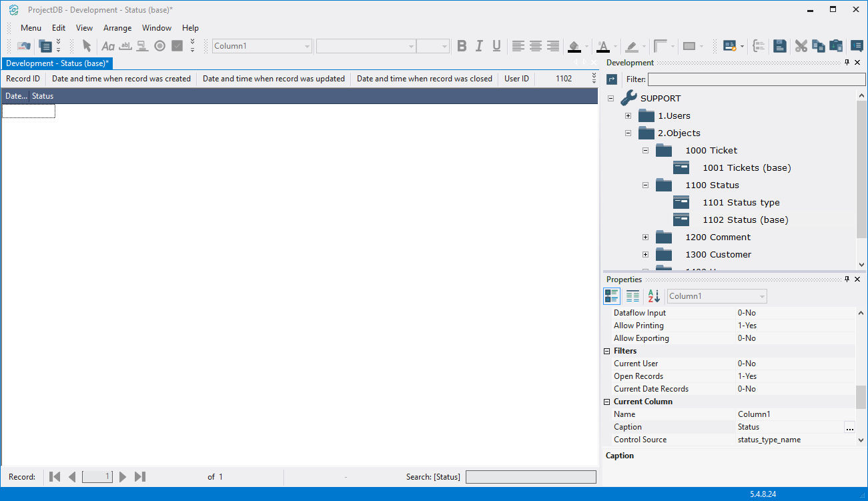
Task: Toggle Bold formatting
Action: (x=462, y=46)
